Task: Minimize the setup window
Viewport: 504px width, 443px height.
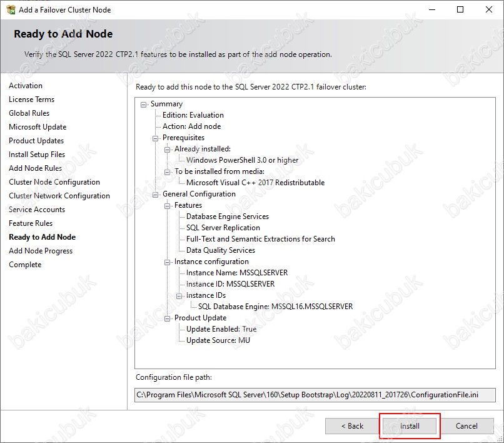Action: 432,9
